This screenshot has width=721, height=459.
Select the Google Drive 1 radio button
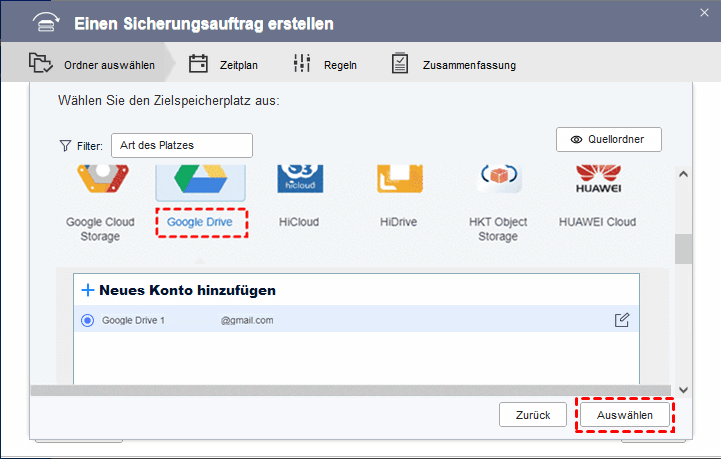coord(87,320)
